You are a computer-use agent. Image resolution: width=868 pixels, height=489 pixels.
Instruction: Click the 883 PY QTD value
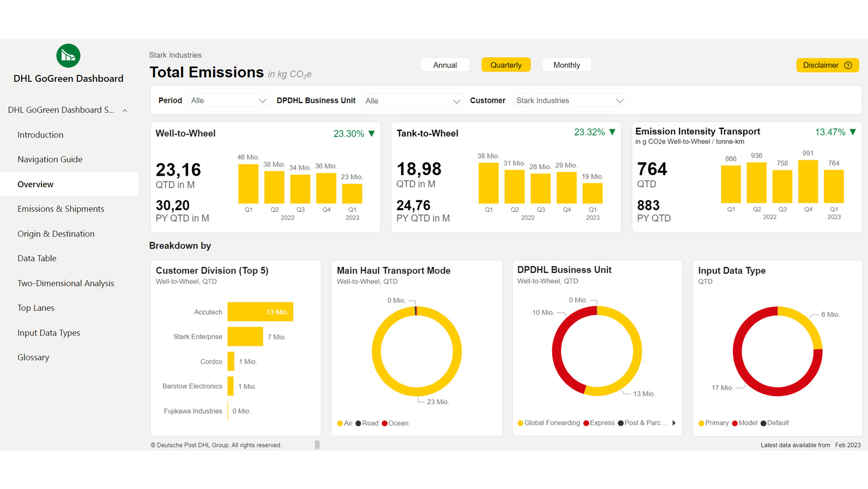click(x=648, y=206)
